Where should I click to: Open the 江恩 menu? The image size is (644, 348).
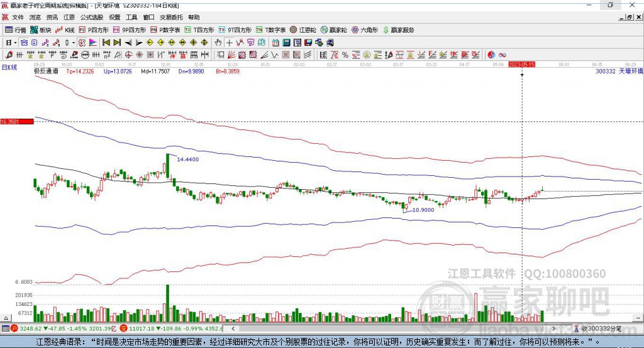[x=69, y=17]
